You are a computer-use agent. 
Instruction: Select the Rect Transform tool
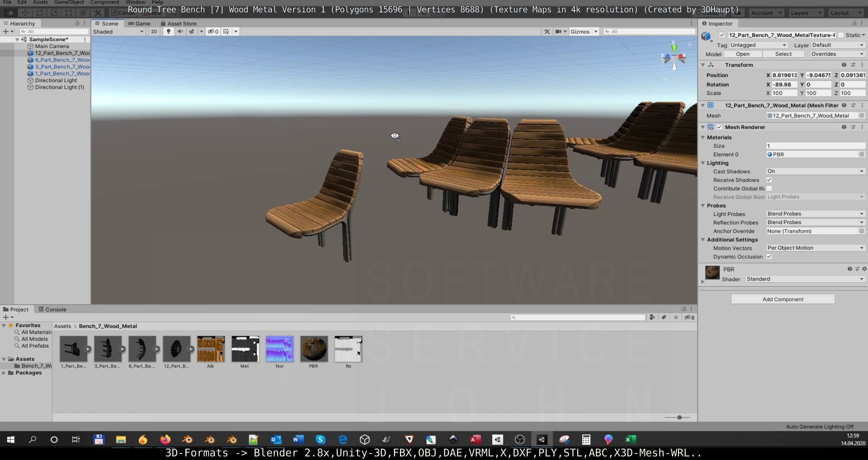coord(68,13)
